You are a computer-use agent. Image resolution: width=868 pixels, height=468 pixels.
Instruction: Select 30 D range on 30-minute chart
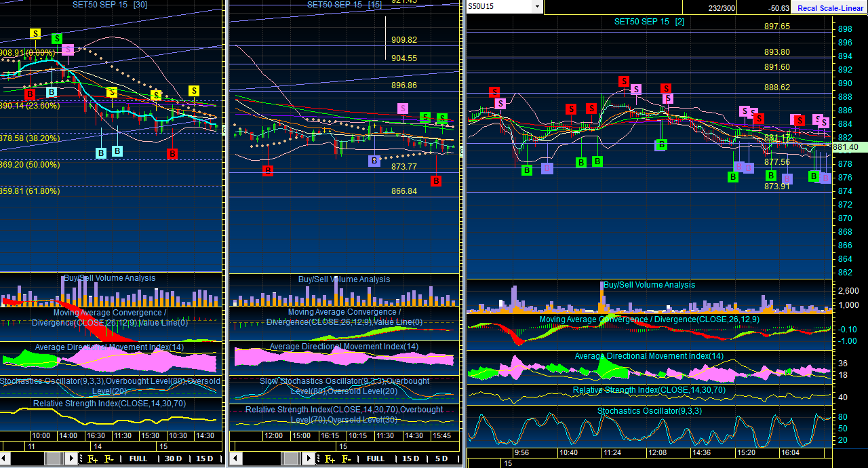[x=174, y=459]
